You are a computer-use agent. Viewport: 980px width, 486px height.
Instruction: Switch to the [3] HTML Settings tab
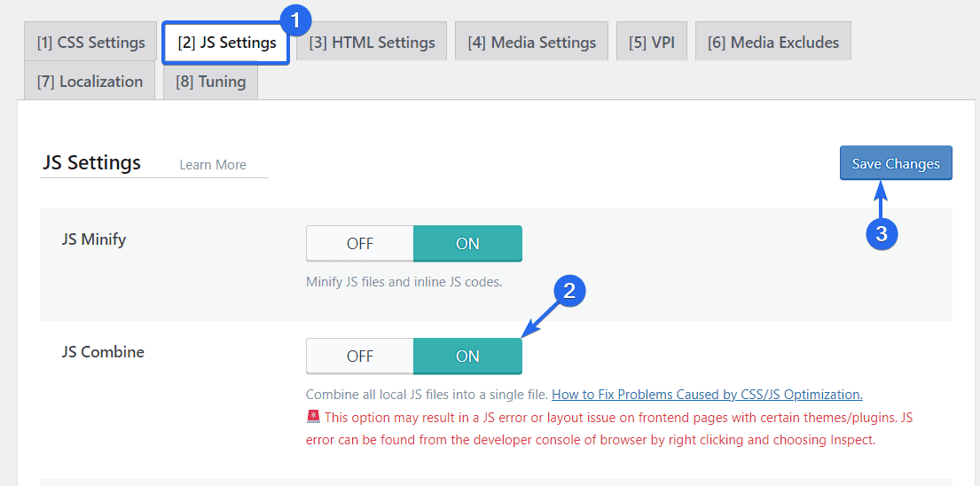(x=372, y=43)
